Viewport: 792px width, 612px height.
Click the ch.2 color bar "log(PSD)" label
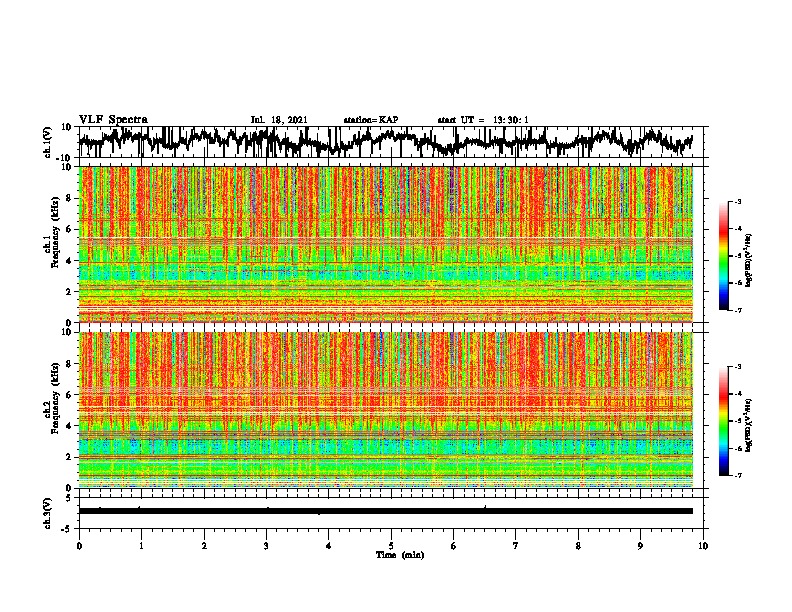748,425
